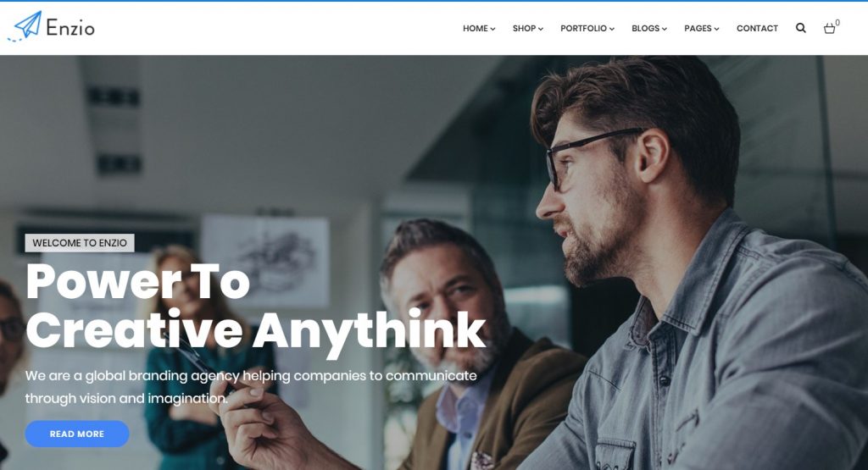This screenshot has width=868, height=470.
Task: Expand the chevron next to SHOP
Action: pos(541,29)
